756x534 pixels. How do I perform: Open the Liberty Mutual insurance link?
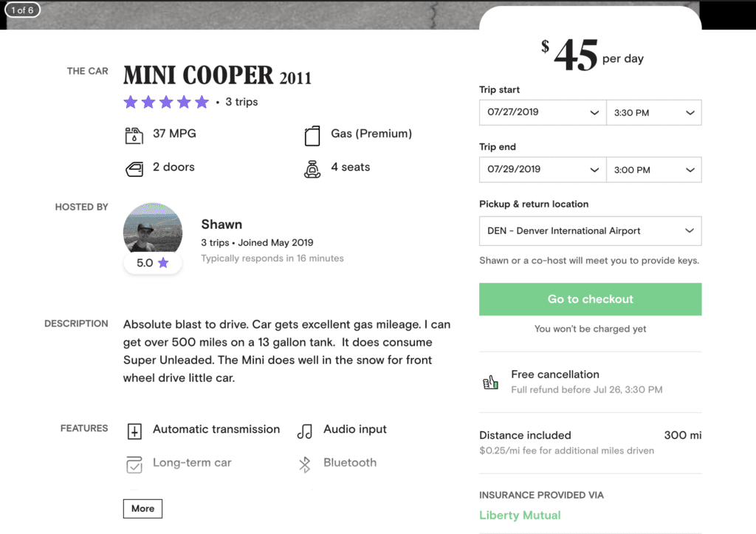pos(520,515)
